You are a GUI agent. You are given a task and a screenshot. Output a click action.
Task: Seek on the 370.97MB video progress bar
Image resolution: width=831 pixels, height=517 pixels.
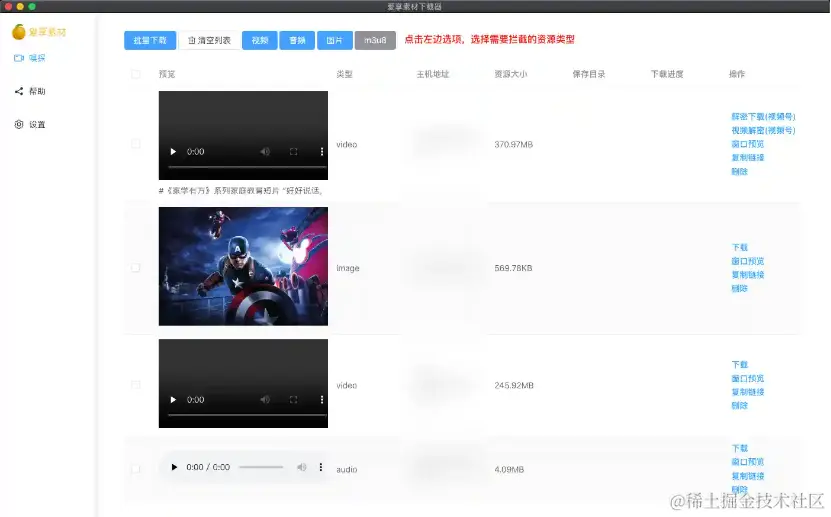tap(247, 166)
